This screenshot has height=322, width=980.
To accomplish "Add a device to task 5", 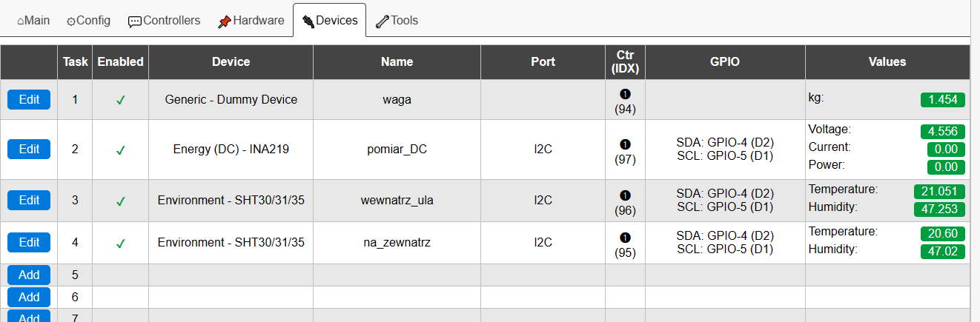I will click(29, 275).
